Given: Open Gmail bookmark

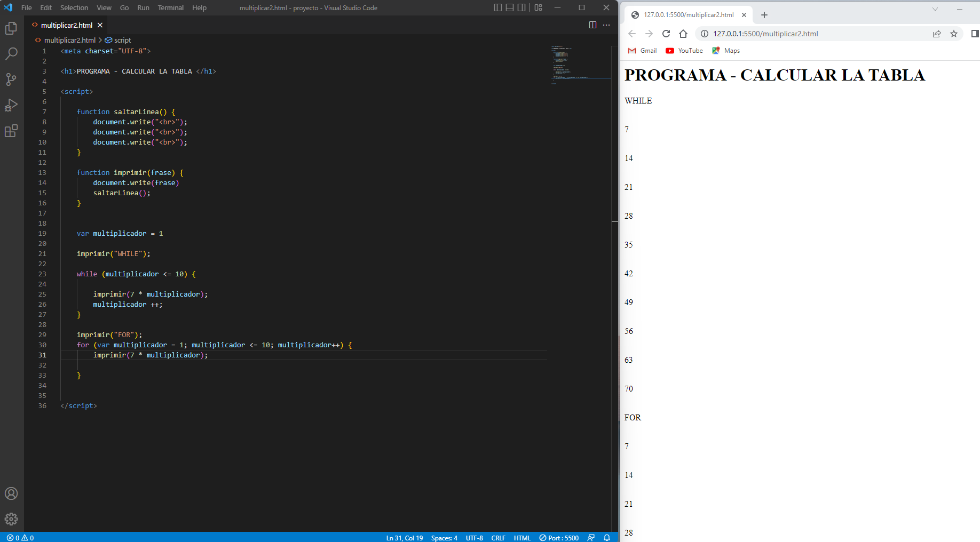Looking at the screenshot, I should [x=643, y=51].
